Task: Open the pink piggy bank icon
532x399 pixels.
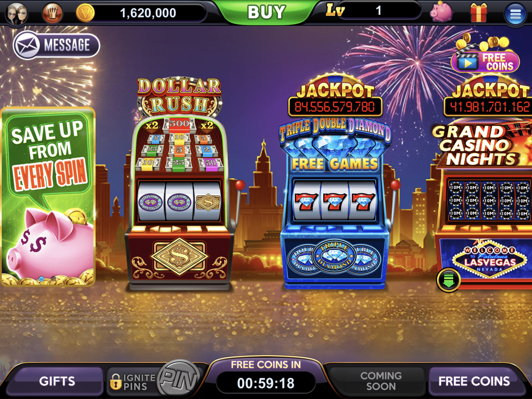Action: coord(441,12)
